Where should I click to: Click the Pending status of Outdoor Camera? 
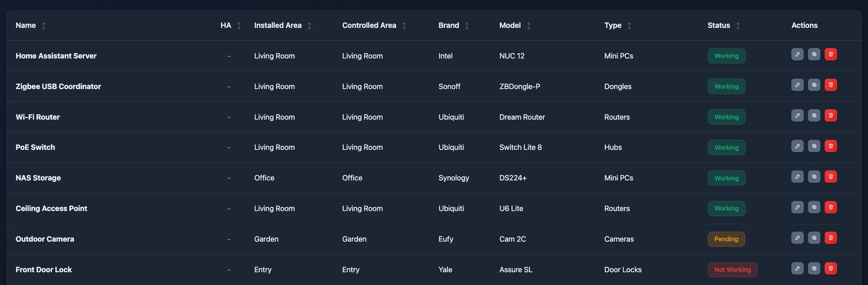click(x=726, y=239)
